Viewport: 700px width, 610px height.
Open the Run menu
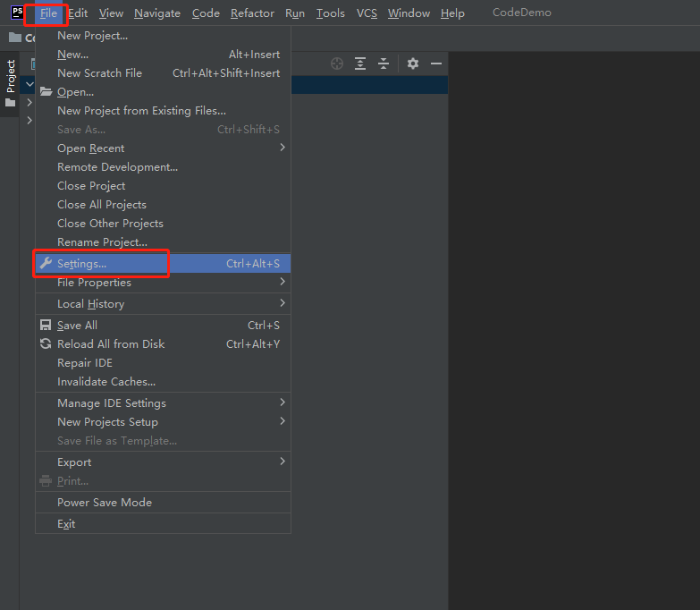[x=295, y=13]
